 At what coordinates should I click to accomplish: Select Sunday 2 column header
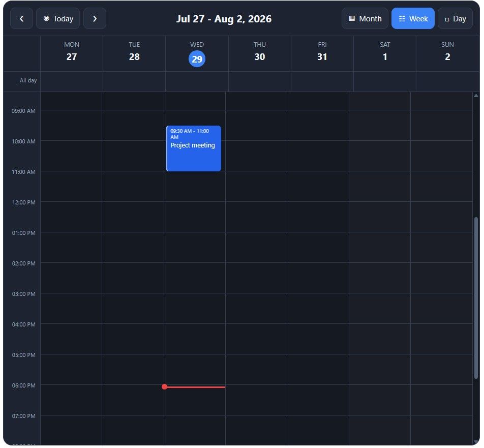(447, 54)
